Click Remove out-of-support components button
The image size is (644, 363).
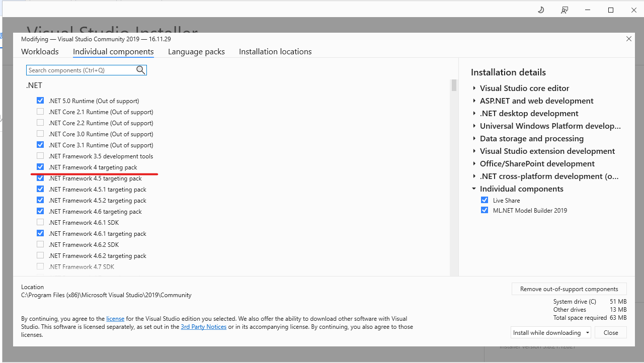(x=569, y=289)
